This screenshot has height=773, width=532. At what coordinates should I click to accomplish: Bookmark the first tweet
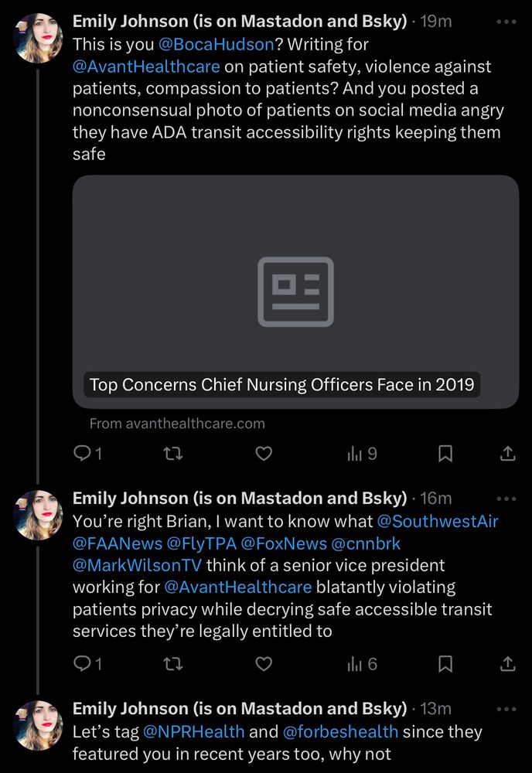click(x=445, y=454)
